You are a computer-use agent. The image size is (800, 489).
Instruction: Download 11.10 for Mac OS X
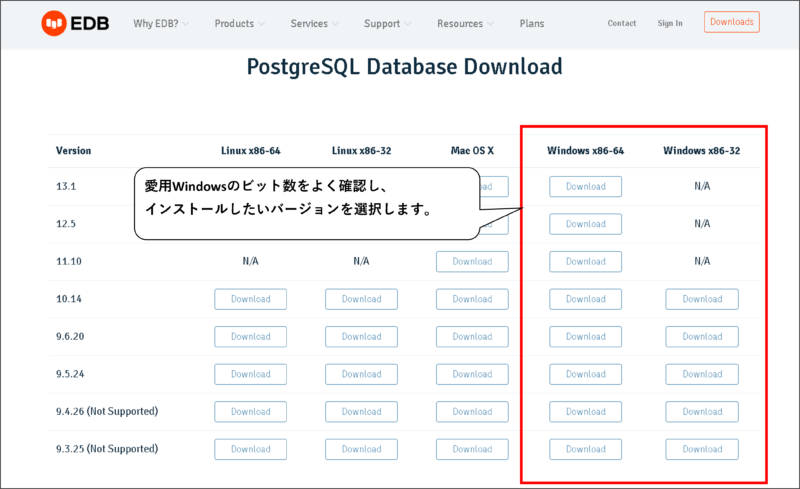point(472,261)
